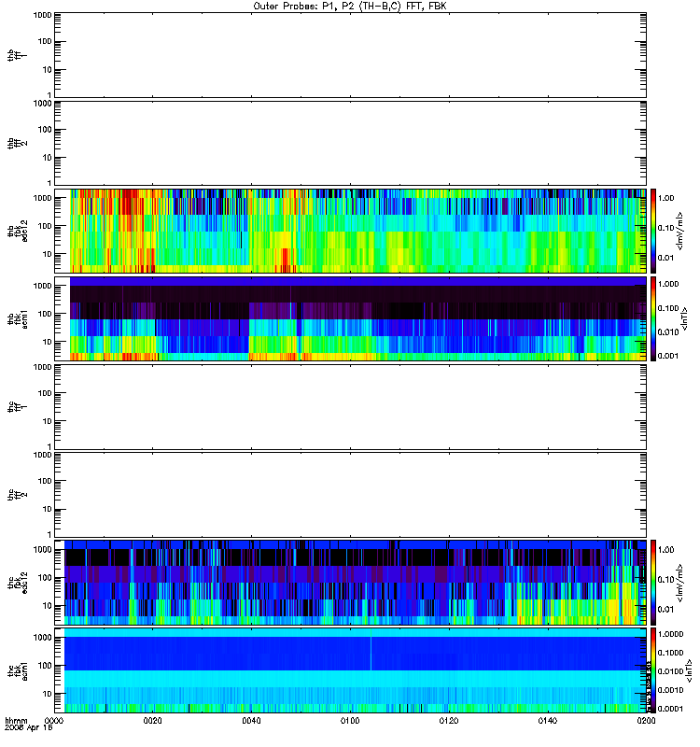The height and width of the screenshot is (747, 700).
Task: Click the 0.10 tick on thc edc12 color bar
Action: click(x=665, y=579)
